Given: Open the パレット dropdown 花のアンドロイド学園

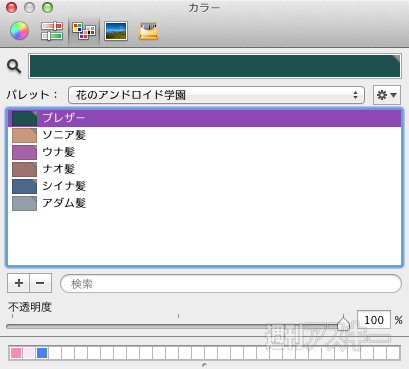Looking at the screenshot, I should click(216, 95).
